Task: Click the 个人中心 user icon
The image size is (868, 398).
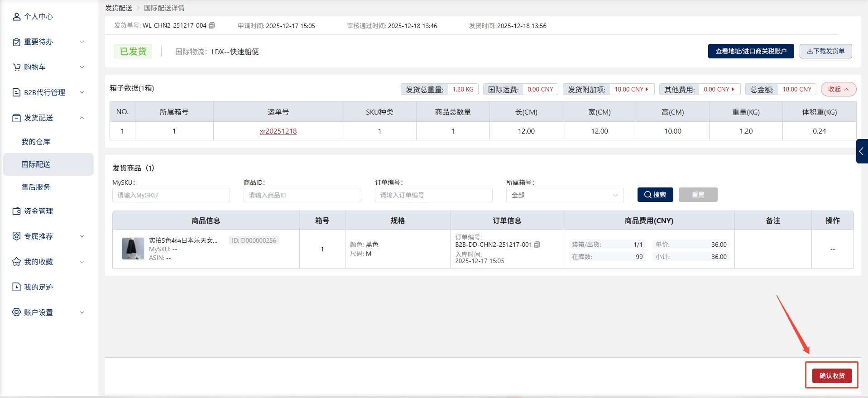Action: pos(17,17)
